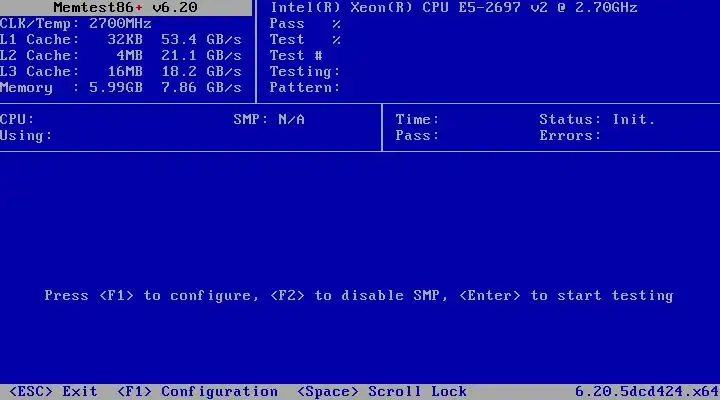Click the L1 Cache 32KB line

(121, 39)
